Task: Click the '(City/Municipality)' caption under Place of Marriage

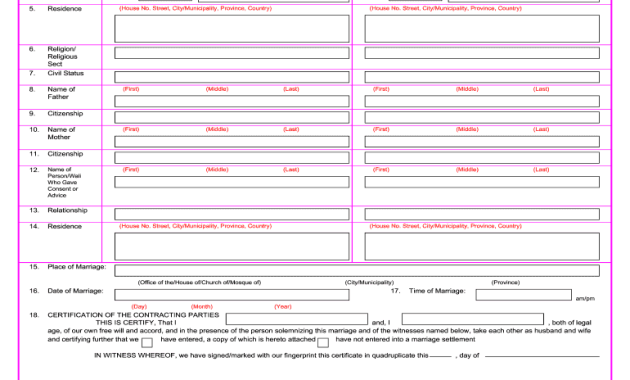Action: tap(369, 282)
